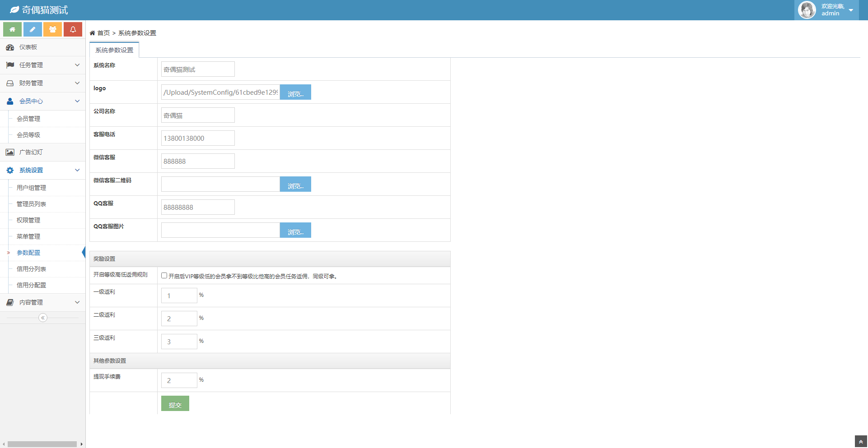This screenshot has height=448, width=868.
Task: Click the leaf logo beside 奇偶猫测试
Action: tap(14, 10)
